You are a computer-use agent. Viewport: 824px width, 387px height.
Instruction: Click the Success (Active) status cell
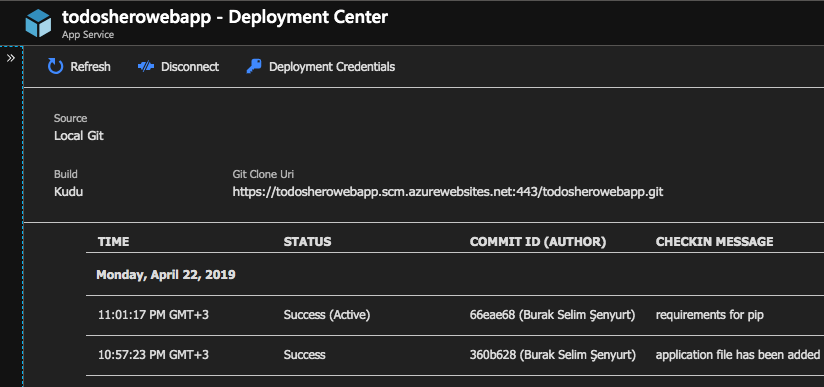coord(327,315)
